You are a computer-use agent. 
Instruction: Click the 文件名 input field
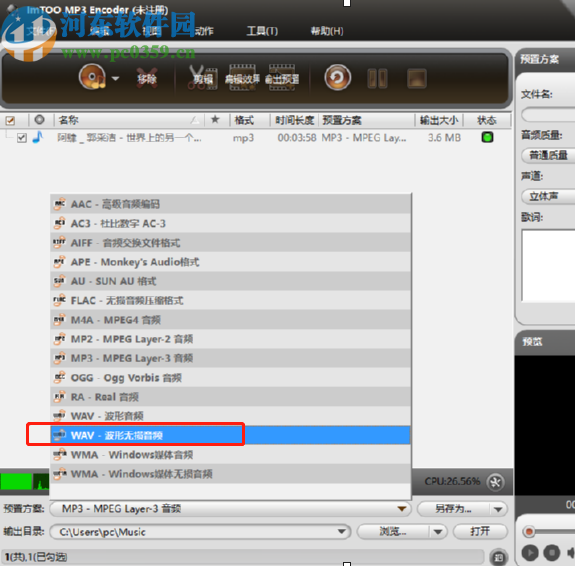pyautogui.click(x=549, y=114)
